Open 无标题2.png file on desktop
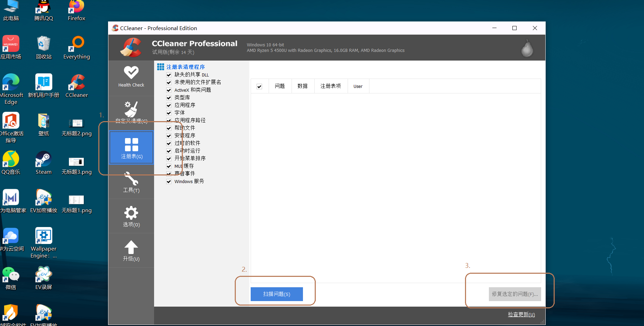 click(x=77, y=127)
